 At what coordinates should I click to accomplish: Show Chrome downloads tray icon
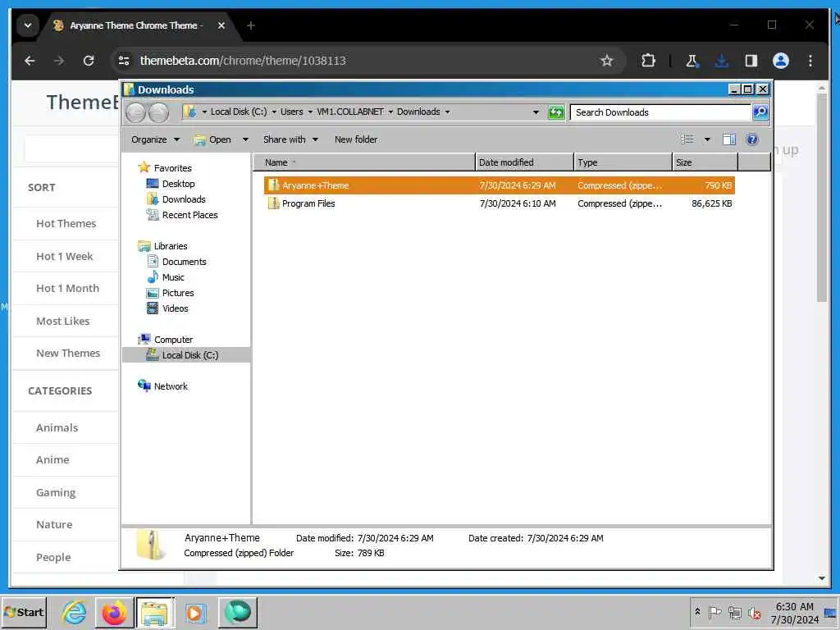[722, 61]
